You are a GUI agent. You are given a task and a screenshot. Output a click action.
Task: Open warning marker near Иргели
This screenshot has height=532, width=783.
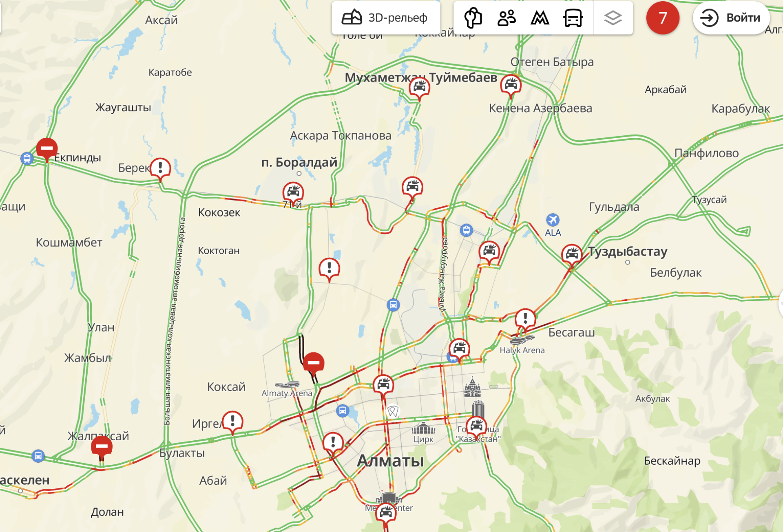[232, 421]
